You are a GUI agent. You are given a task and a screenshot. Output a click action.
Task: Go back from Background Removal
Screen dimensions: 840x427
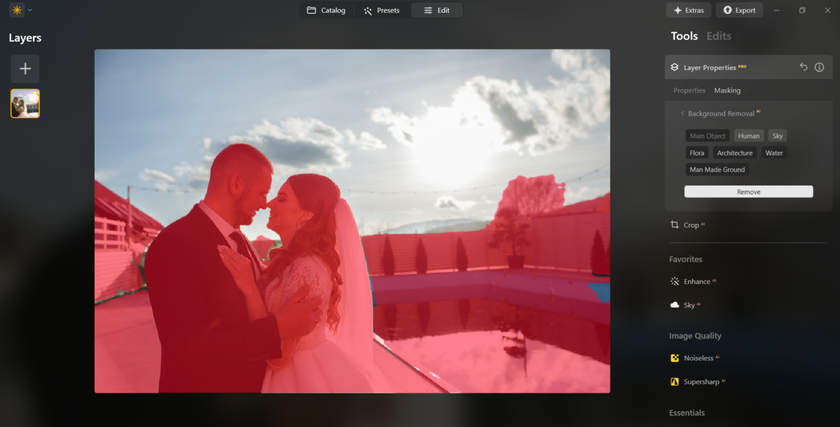[x=682, y=114]
